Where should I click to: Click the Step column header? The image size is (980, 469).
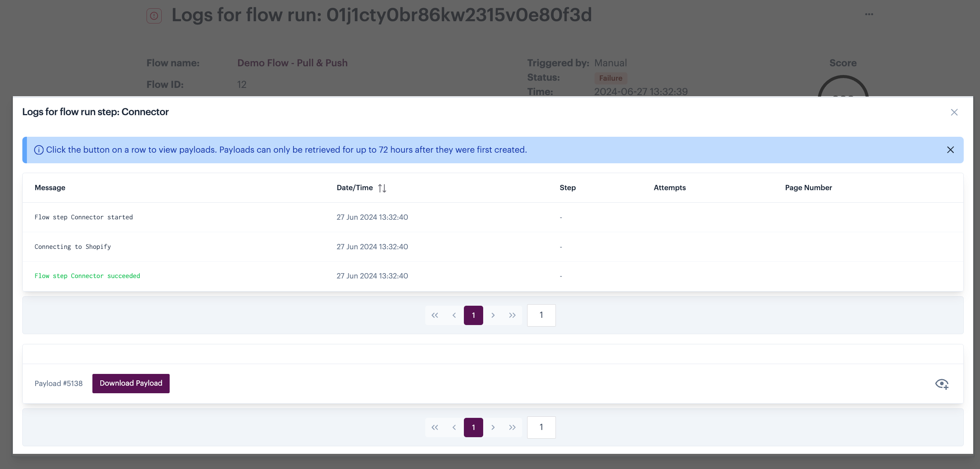[x=567, y=188]
